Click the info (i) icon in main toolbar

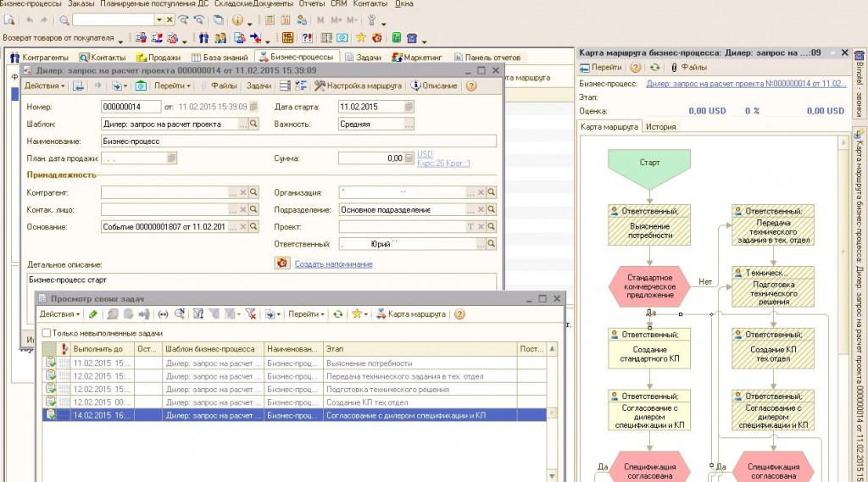click(x=237, y=20)
